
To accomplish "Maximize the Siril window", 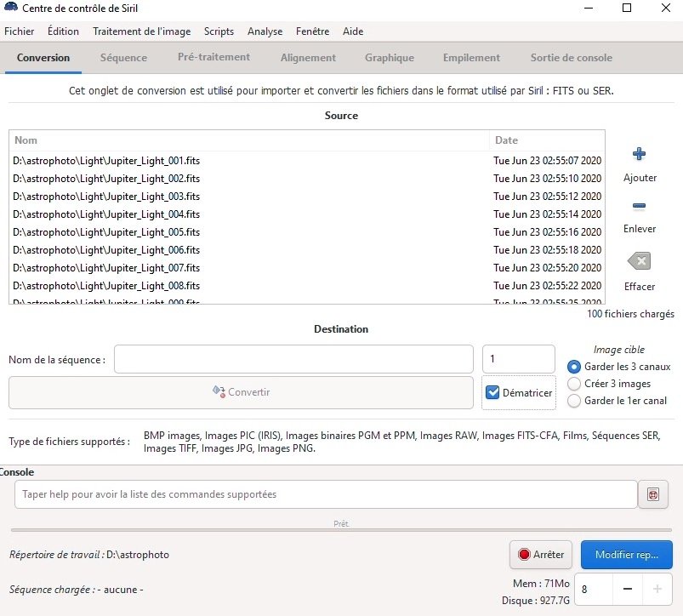I will (627, 8).
